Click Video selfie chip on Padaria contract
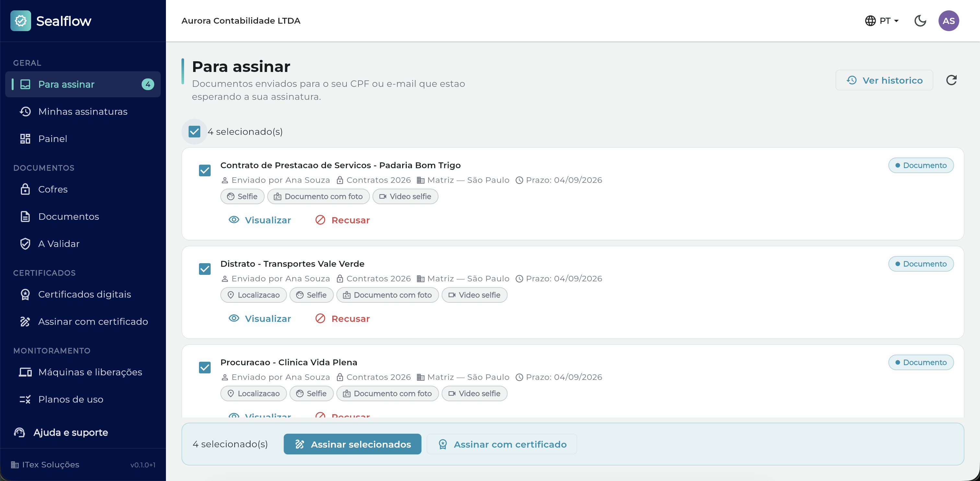Viewport: 980px width, 481px height. [x=405, y=196]
